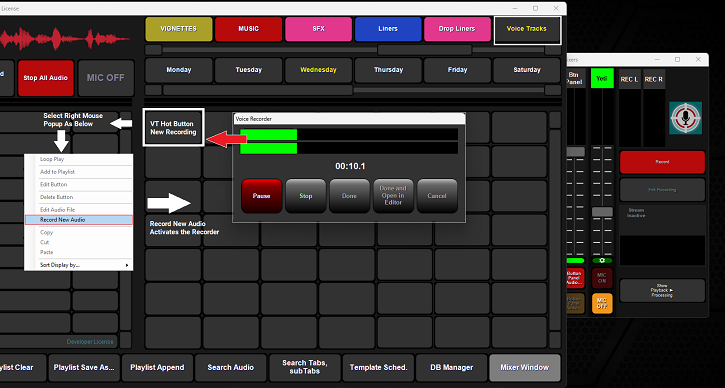The width and height of the screenshot is (725, 388).
Task: Click Stop All Audio button
Action: pyautogui.click(x=46, y=78)
